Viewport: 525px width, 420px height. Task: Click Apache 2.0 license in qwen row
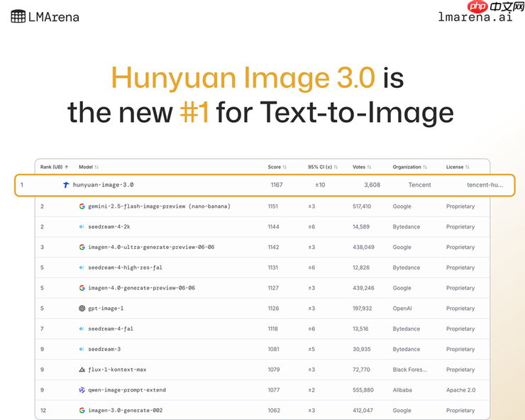pyautogui.click(x=460, y=390)
